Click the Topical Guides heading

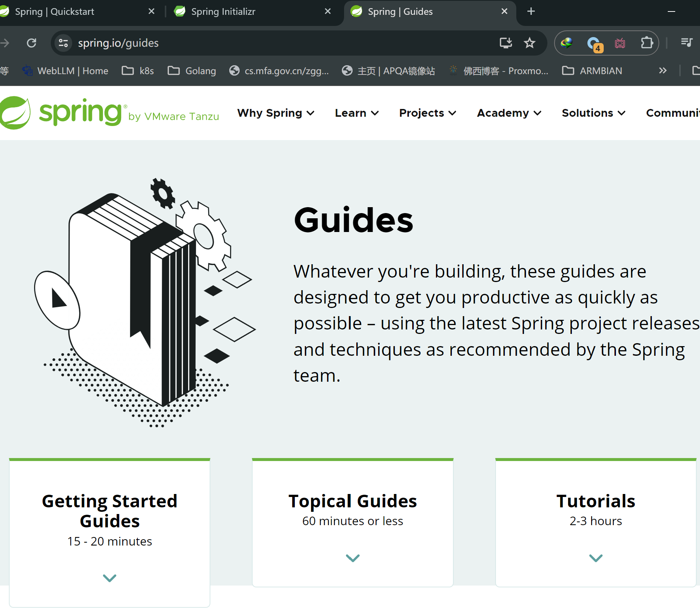[353, 501]
